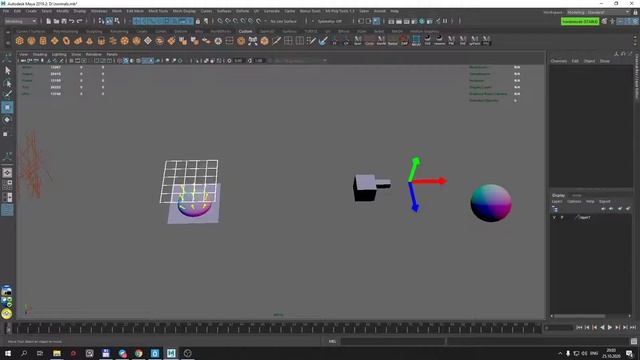This screenshot has height=360, width=640.
Task: Play animation forwards
Action: [610, 327]
